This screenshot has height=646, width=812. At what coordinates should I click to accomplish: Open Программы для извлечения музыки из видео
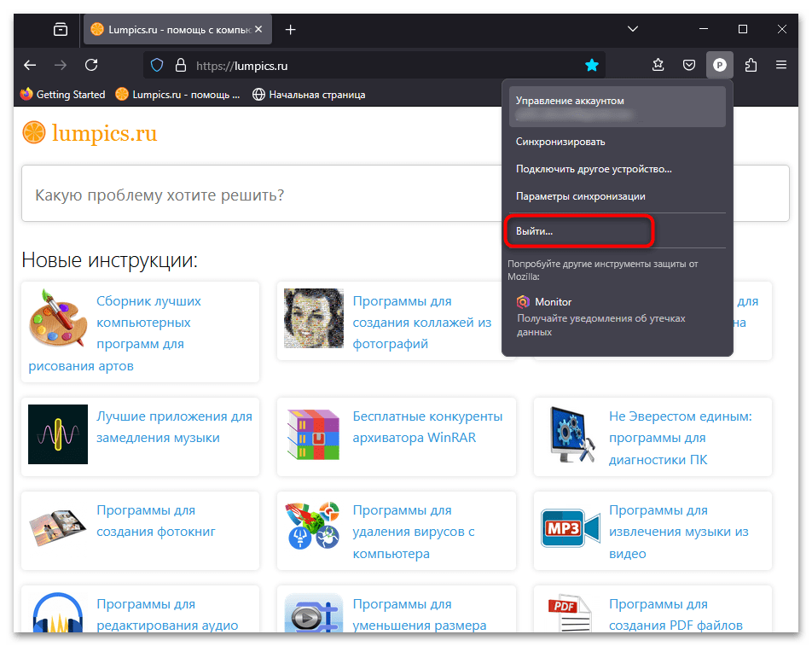pos(679,532)
